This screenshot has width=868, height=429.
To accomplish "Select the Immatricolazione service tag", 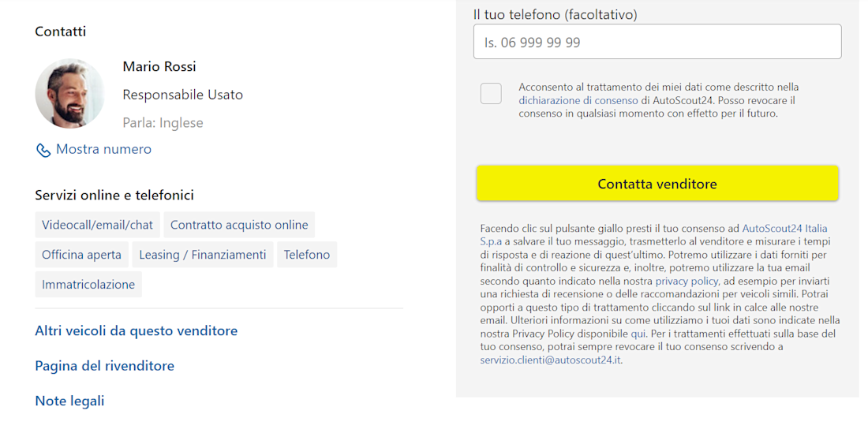I will [x=88, y=285].
